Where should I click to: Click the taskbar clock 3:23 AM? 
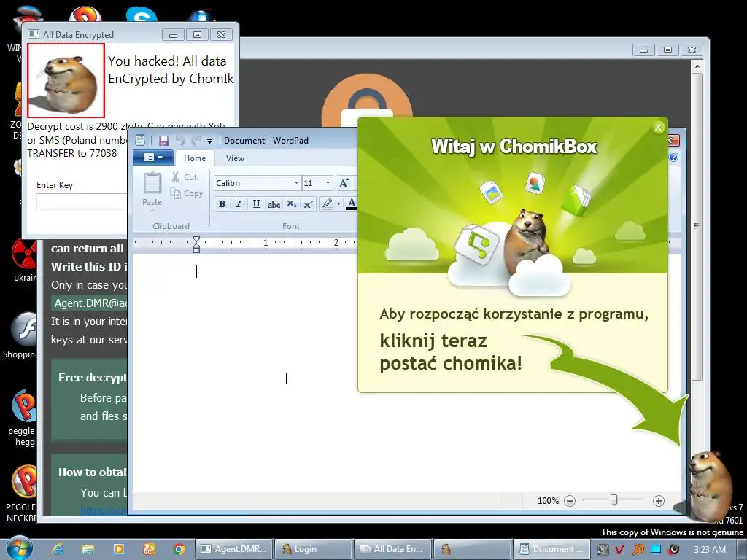click(710, 550)
